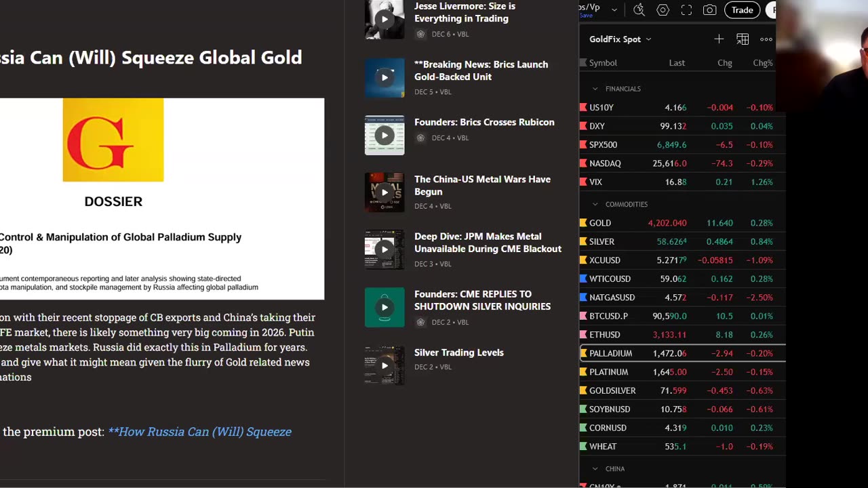Open the GoldFix Spot watchlist dropdown

click(620, 39)
